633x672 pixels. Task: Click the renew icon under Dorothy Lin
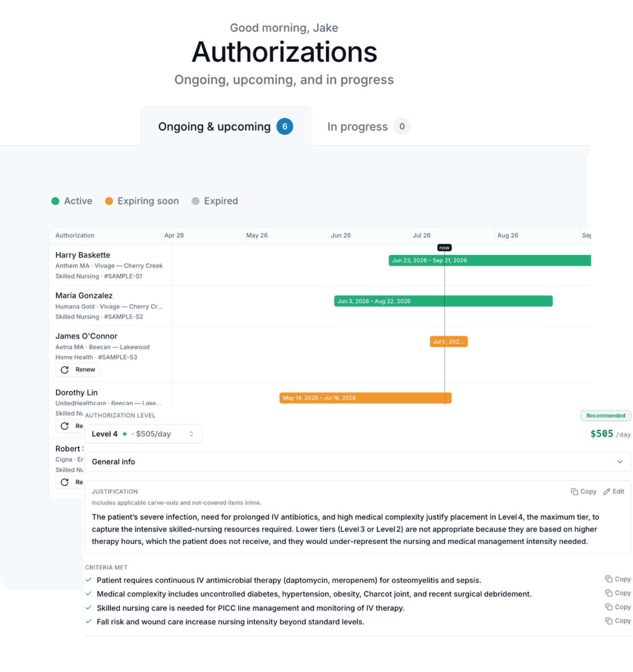[x=65, y=426]
